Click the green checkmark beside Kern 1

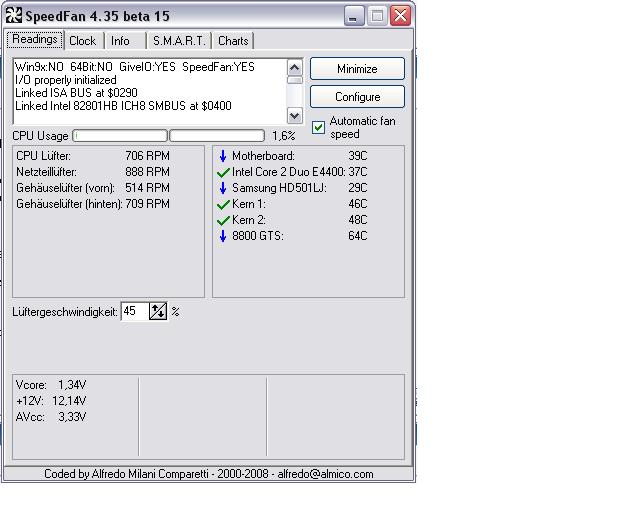(x=223, y=204)
